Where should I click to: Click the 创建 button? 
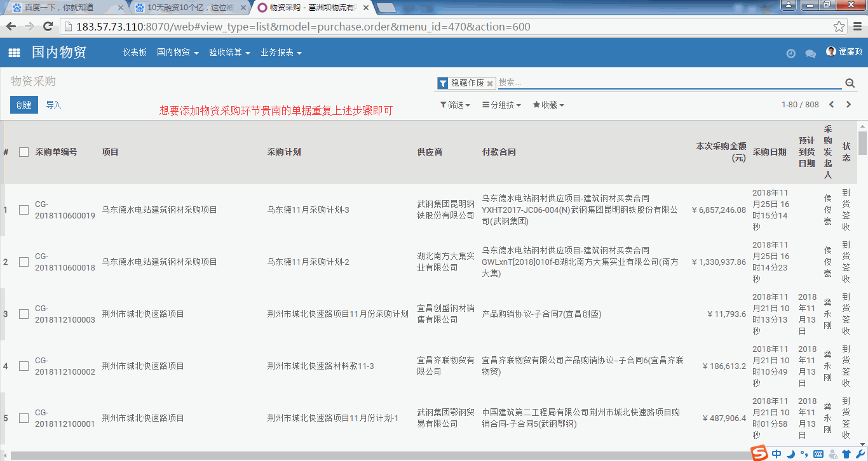(24, 105)
